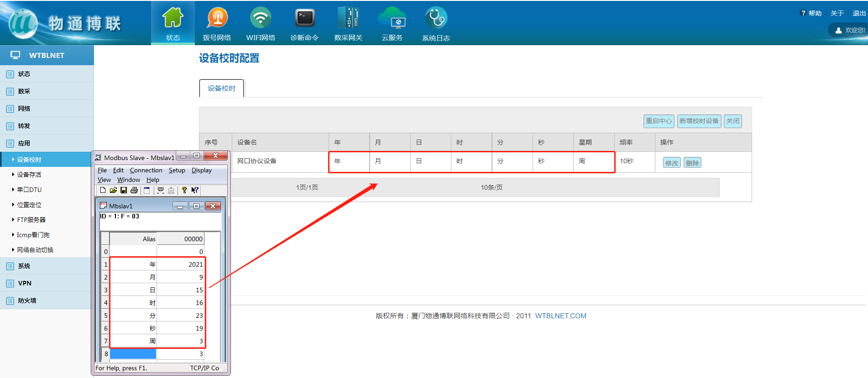This screenshot has width=868, height=378.
Task: Open the Setup menu in Modbus Slave
Action: [177, 170]
